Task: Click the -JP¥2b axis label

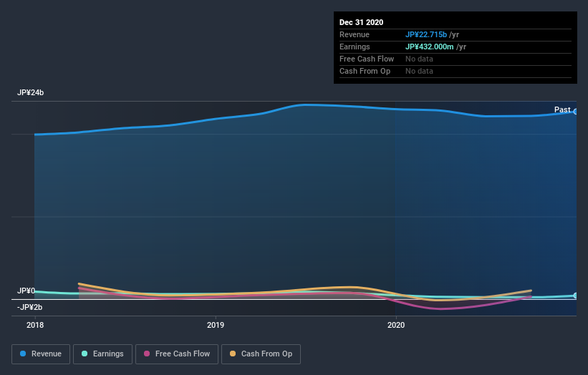Action: 29,307
